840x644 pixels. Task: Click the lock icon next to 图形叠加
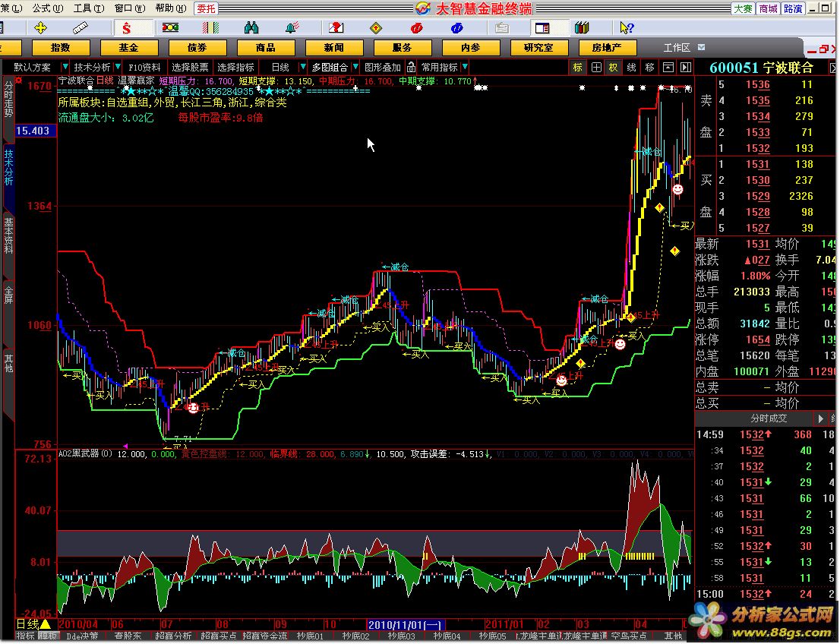411,67
